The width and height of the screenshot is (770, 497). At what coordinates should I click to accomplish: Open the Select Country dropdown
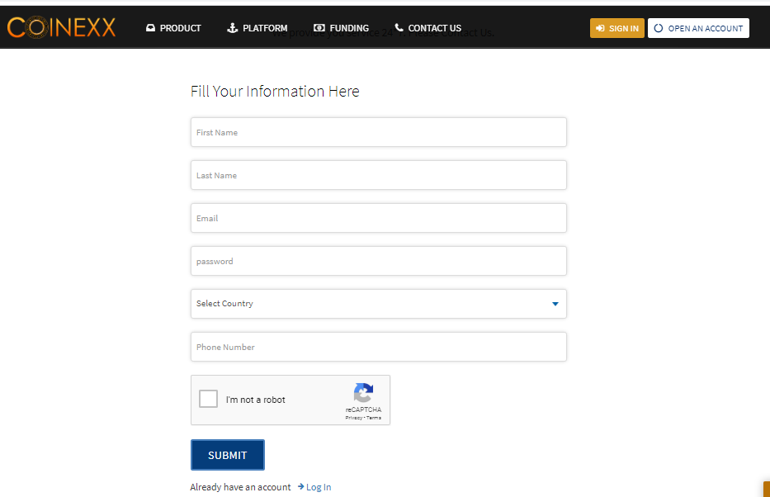(x=379, y=304)
